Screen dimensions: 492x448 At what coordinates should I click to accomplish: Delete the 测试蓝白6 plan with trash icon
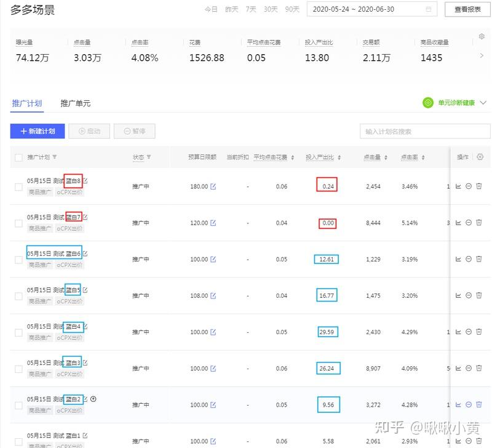point(479,259)
